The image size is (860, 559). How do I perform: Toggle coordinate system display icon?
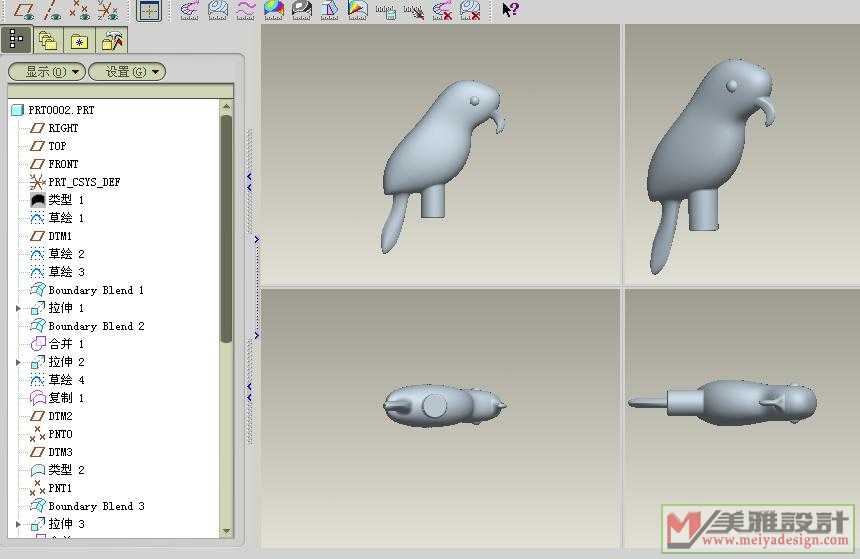coord(108,11)
